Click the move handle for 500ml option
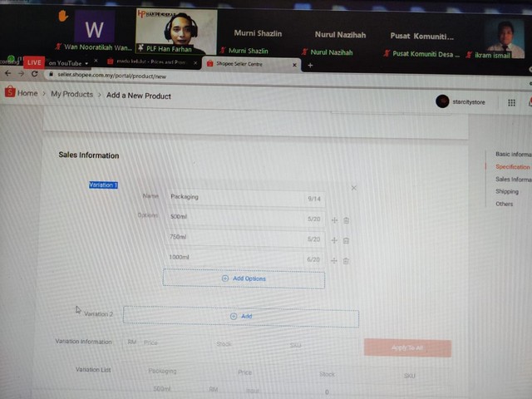This screenshot has height=399, width=532. tap(334, 220)
